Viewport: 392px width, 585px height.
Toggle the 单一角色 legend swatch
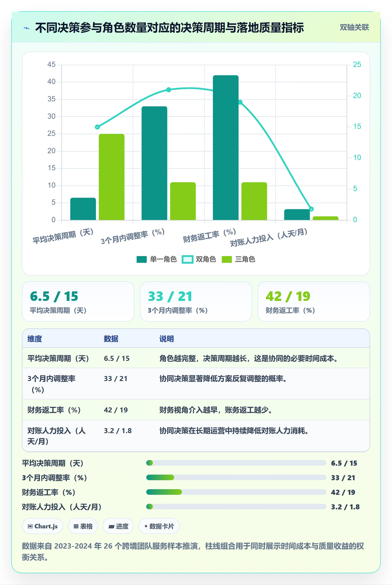coord(142,259)
